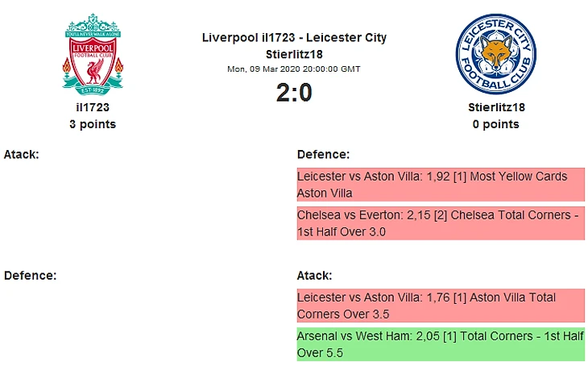
Task: Click the right-side Defence heading
Action: (323, 154)
